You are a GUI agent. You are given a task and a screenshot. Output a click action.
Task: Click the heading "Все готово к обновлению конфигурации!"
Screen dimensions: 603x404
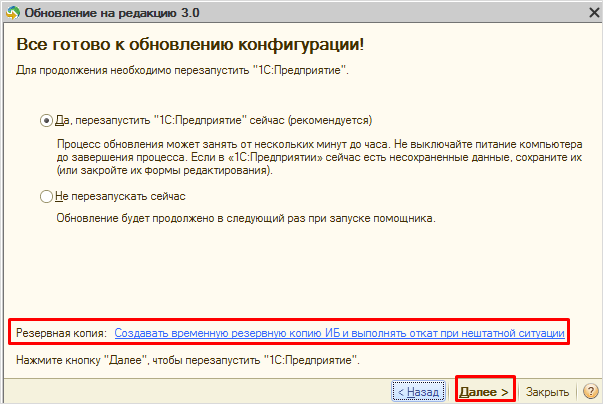point(189,48)
